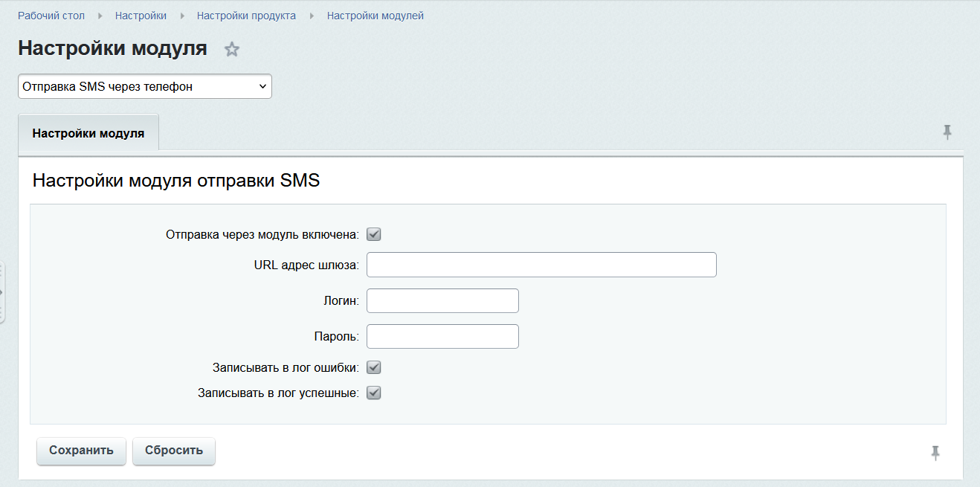
Task: Click the Сохранить button
Action: tap(81, 451)
